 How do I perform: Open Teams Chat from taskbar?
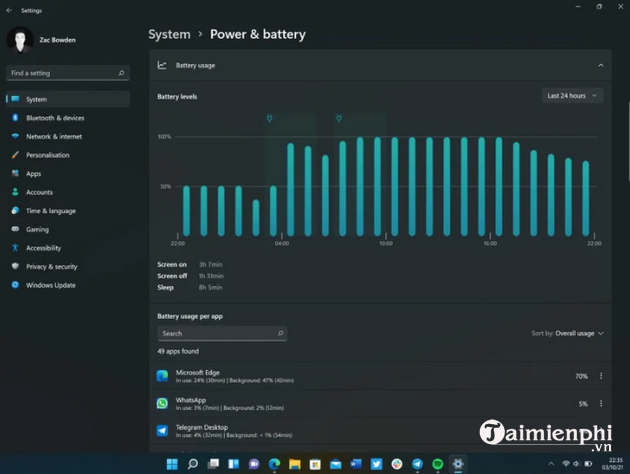pos(254,464)
